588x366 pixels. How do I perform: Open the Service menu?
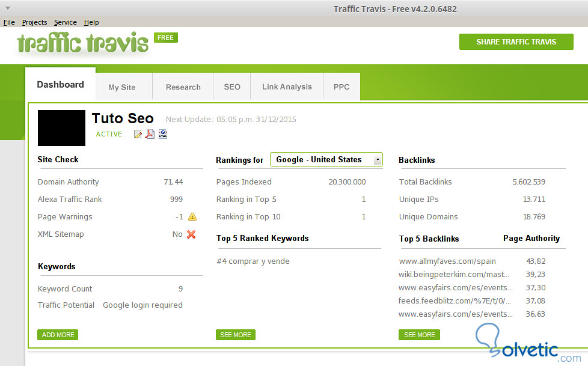[66, 22]
